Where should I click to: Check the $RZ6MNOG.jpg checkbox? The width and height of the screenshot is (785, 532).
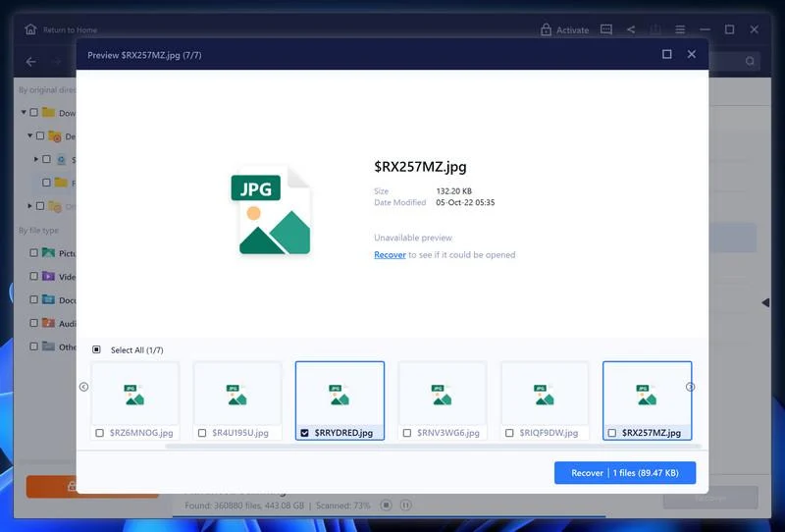coord(100,433)
